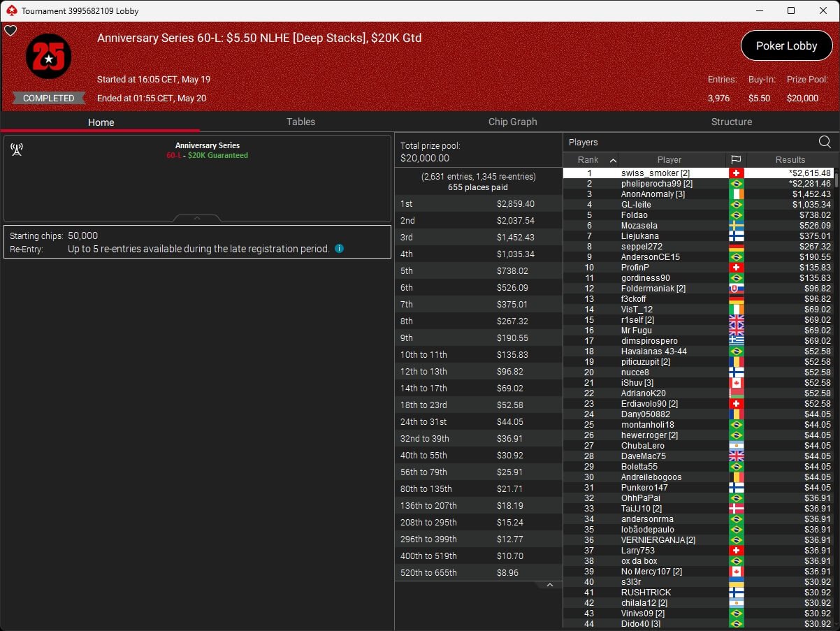Screen dimensions: 840x631
Task: Open the Chip Graph tab
Action: coord(512,122)
